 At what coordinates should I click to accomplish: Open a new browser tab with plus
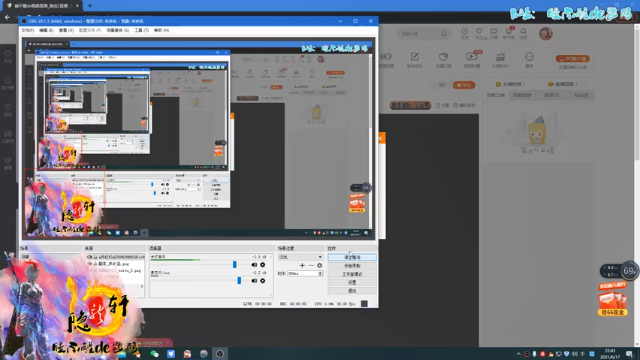coord(90,6)
